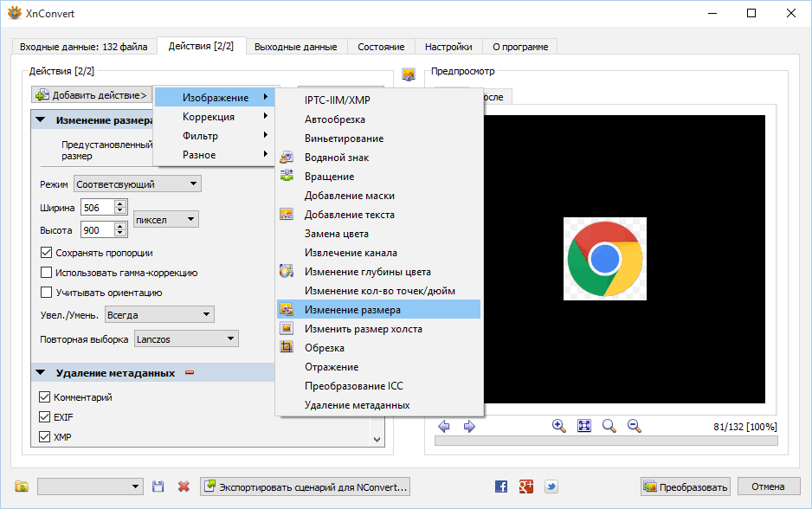Click the Ширина input field
812x509 pixels.
tap(96, 208)
